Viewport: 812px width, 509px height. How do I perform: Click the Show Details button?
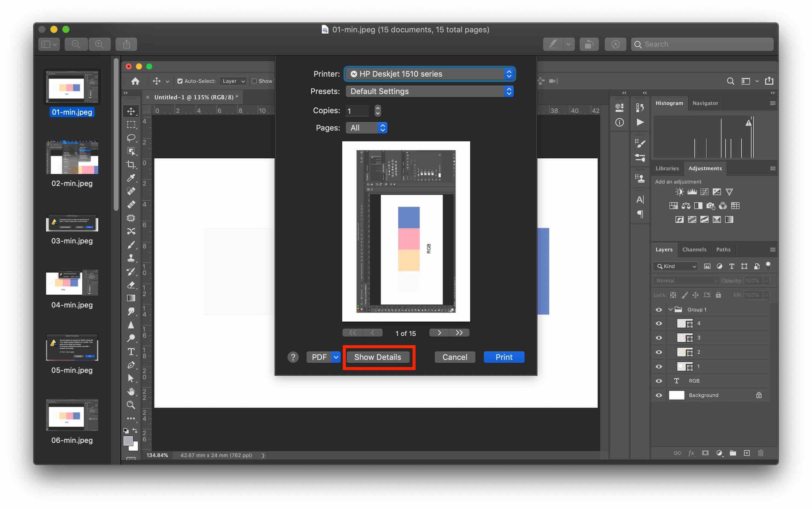pos(377,357)
